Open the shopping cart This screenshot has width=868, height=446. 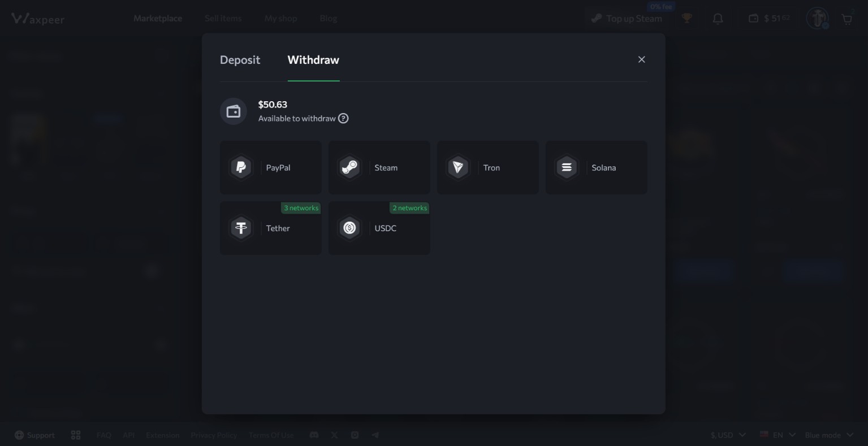coord(847,19)
